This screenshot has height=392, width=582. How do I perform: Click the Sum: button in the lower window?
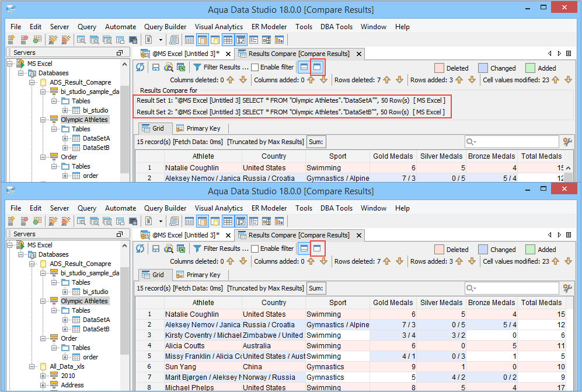coord(316,288)
